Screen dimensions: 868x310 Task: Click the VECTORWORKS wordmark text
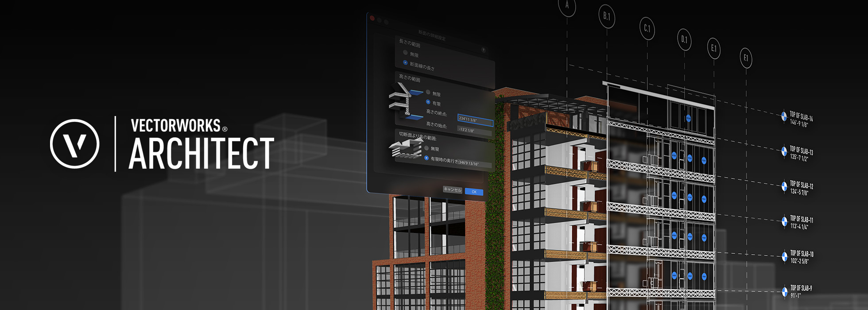pyautogui.click(x=176, y=126)
